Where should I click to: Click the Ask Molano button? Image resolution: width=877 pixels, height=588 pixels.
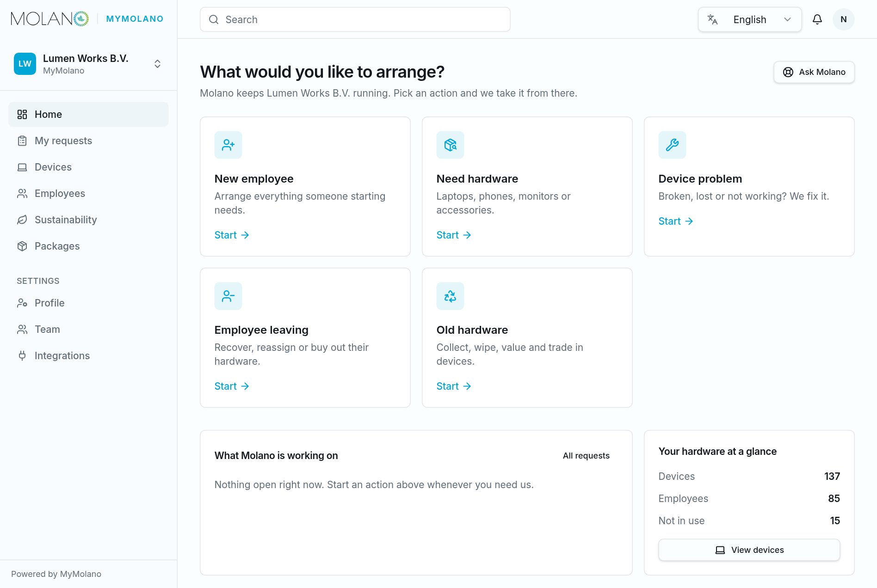pyautogui.click(x=814, y=72)
